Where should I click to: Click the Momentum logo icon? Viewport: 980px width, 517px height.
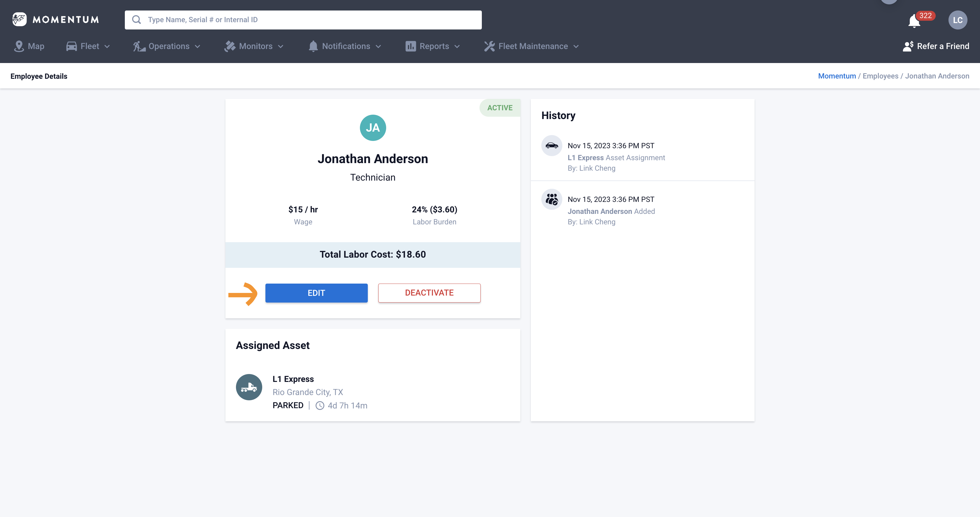click(19, 19)
